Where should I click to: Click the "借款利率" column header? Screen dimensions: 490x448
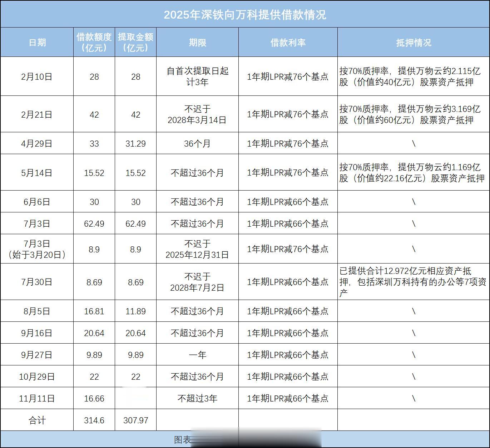(288, 43)
